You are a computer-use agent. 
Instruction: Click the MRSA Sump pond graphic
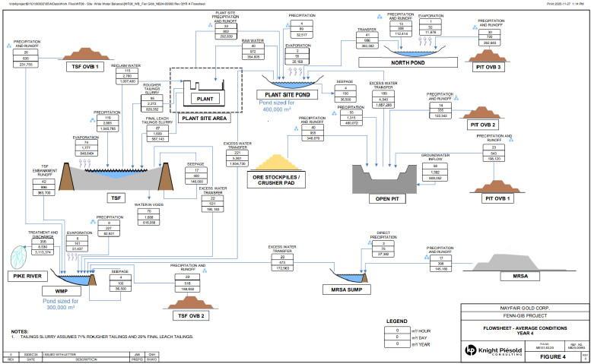348,276
